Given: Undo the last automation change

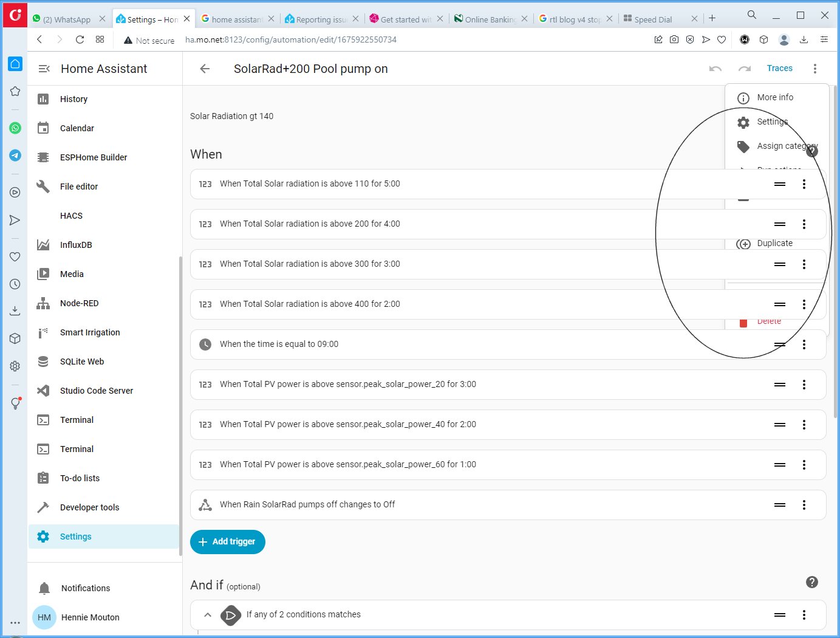Looking at the screenshot, I should [x=715, y=69].
